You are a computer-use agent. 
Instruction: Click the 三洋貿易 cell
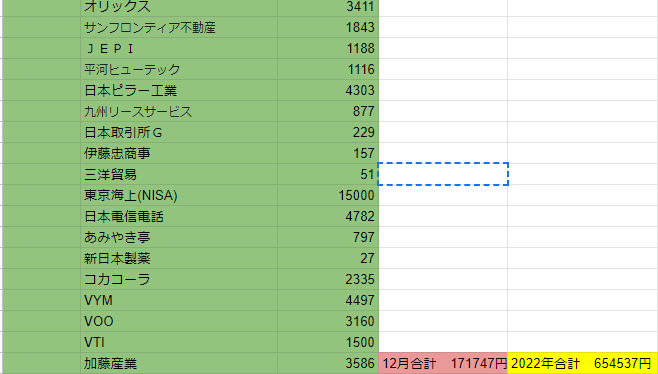[179, 174]
